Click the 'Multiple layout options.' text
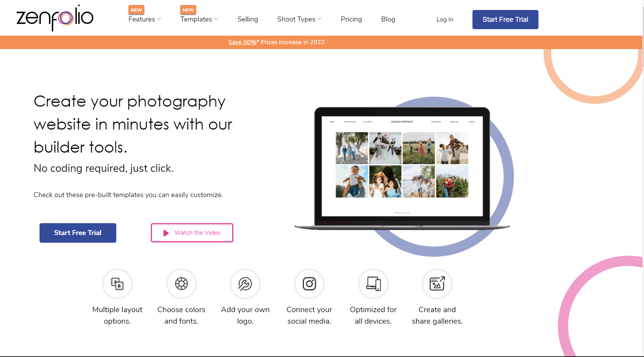Viewport: 644px width, 357px height. click(x=117, y=315)
